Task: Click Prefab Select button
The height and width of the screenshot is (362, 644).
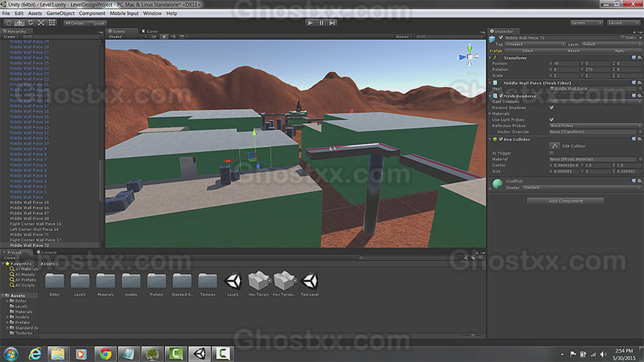Action: pos(528,51)
